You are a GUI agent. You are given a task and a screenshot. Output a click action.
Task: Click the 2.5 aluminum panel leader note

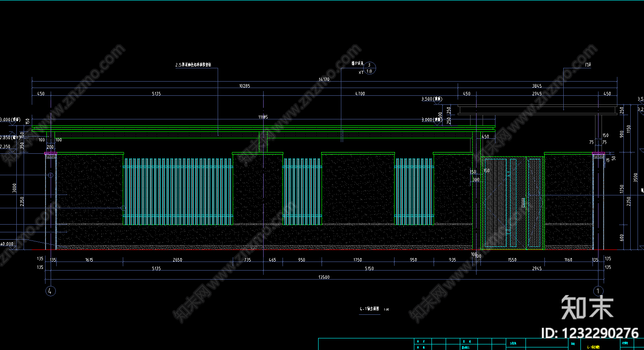(x=193, y=65)
